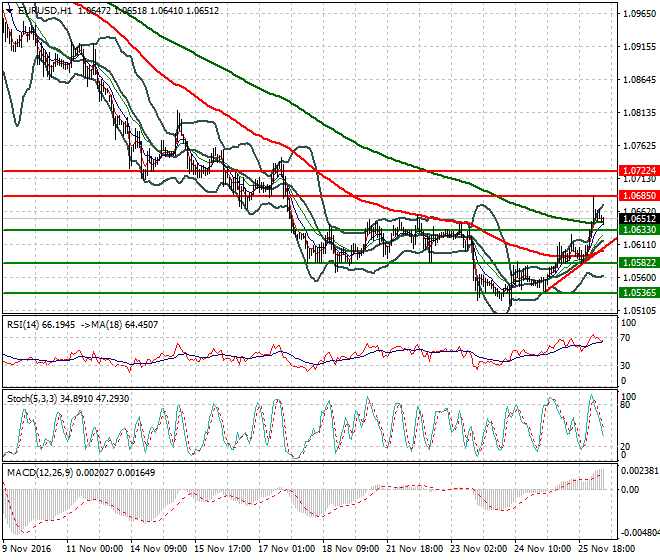
Task: Click the 18 Nov 09:00 time label
Action: tap(351, 549)
